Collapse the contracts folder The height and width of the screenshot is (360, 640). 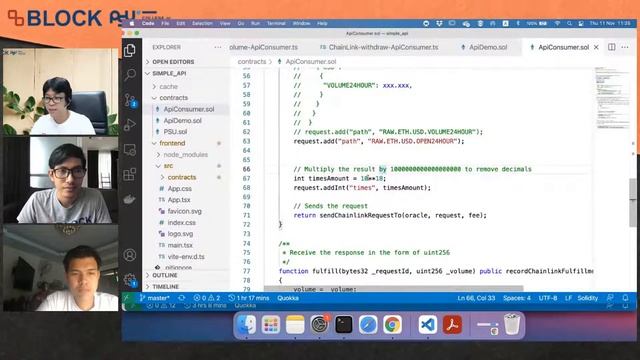173,98
